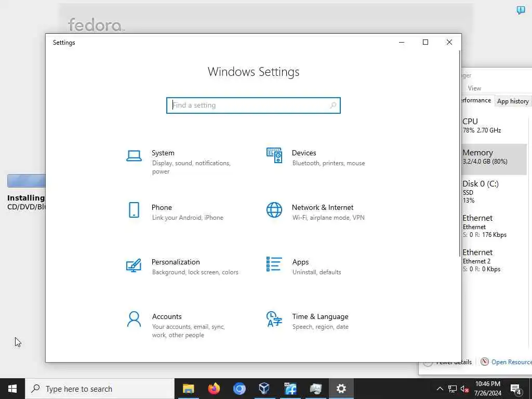Open the Personalization title
532x399 pixels.
point(176,262)
